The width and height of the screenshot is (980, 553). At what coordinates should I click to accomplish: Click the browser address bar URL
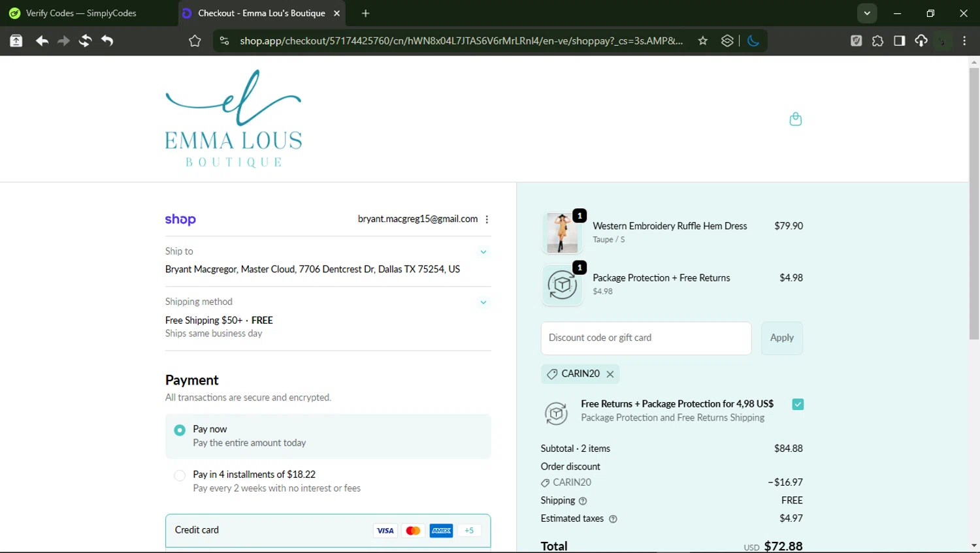[x=461, y=40]
